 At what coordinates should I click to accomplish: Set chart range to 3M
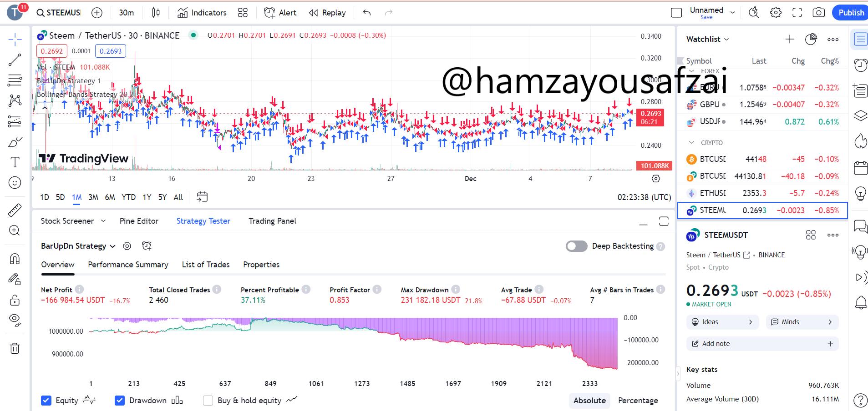(x=93, y=197)
